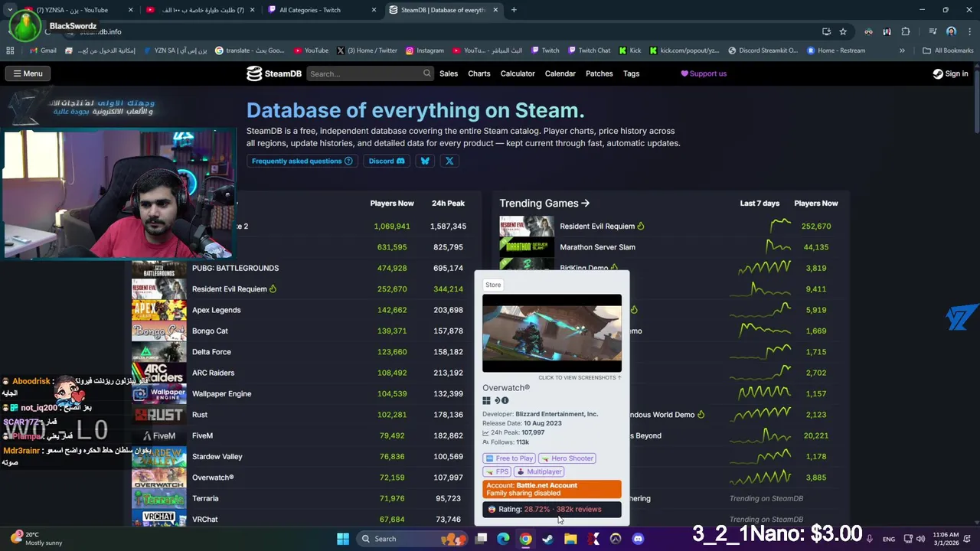Open the Calculator menu item
980x551 pixels.
click(x=518, y=73)
